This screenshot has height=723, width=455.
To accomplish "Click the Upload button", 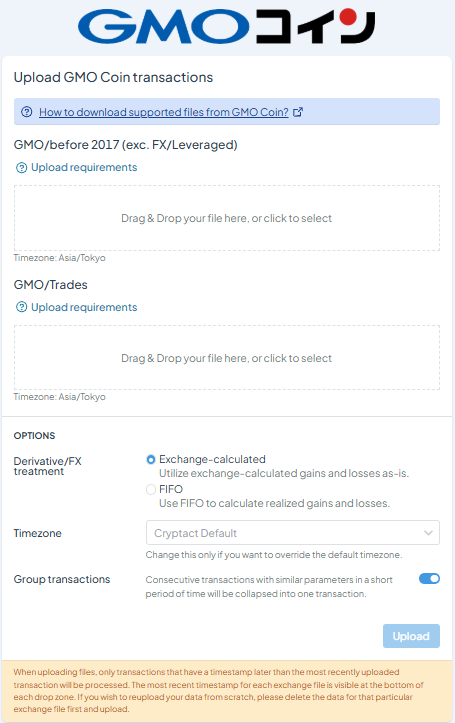I will coord(411,636).
